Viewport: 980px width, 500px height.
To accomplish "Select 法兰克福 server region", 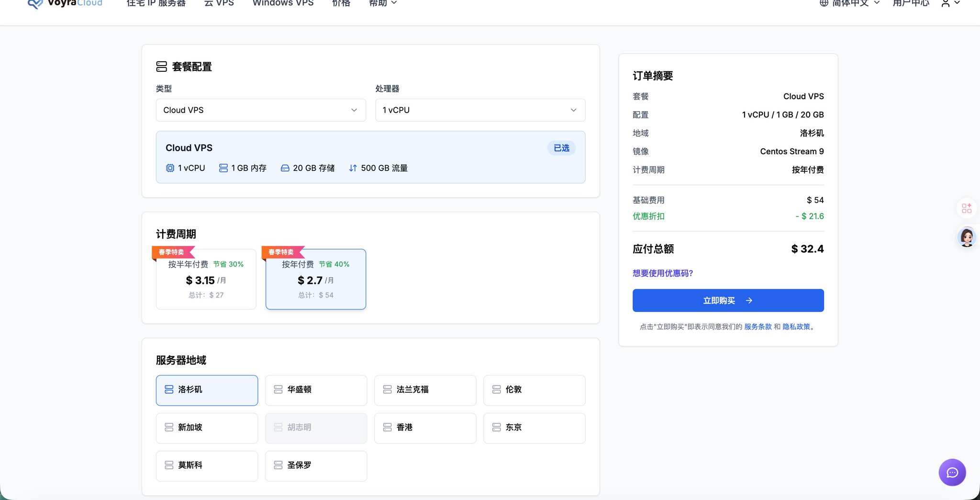I will (x=425, y=390).
